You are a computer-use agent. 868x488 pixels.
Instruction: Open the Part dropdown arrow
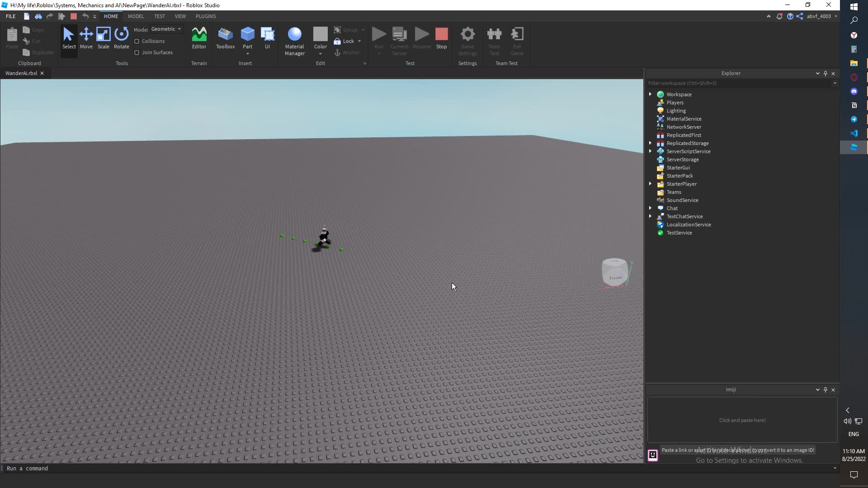tap(247, 54)
